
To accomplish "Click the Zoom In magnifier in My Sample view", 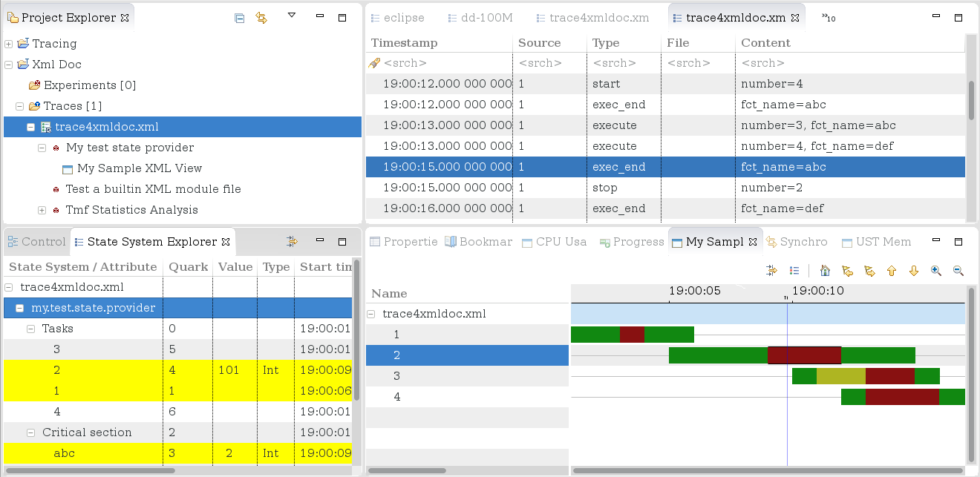I will (936, 271).
